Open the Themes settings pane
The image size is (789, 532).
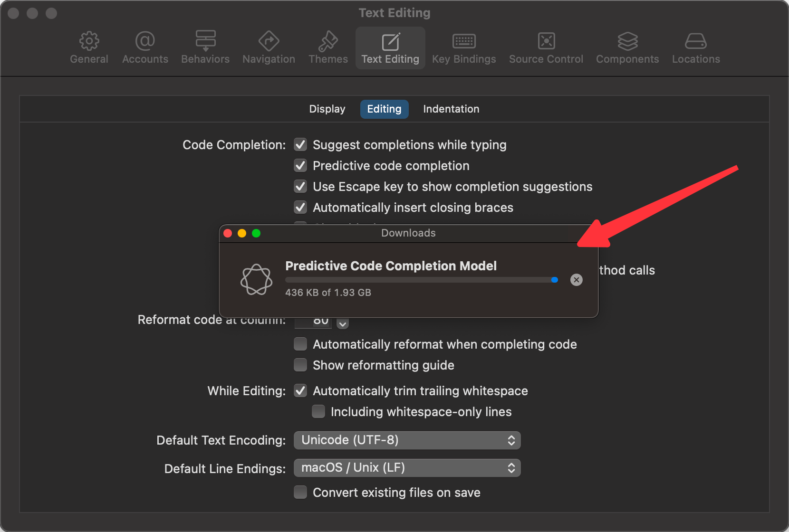pyautogui.click(x=328, y=48)
